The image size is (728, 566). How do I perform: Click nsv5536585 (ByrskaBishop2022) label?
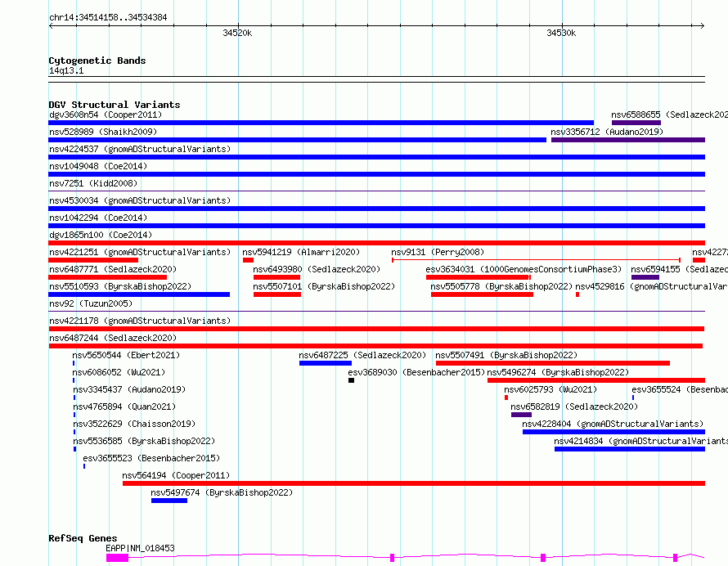point(144,441)
